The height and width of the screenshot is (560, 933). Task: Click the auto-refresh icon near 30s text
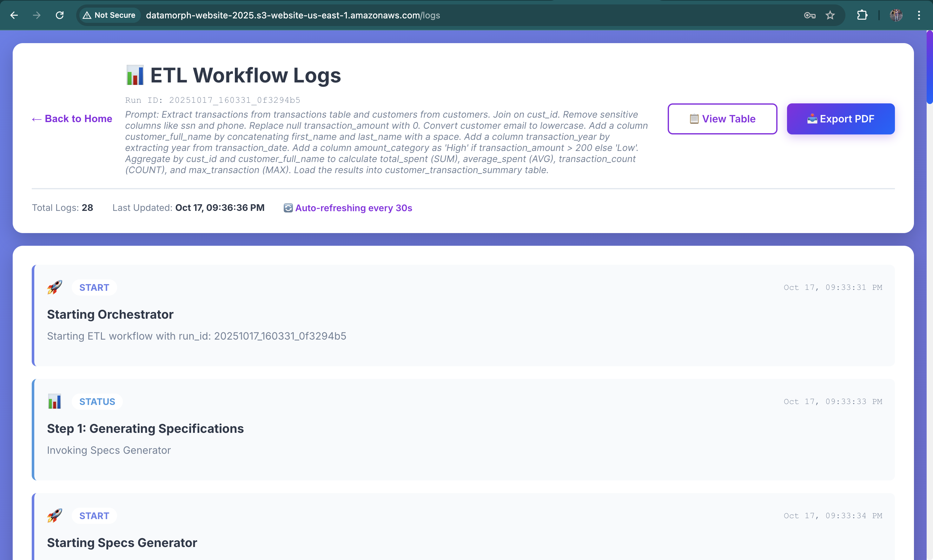[x=288, y=208]
